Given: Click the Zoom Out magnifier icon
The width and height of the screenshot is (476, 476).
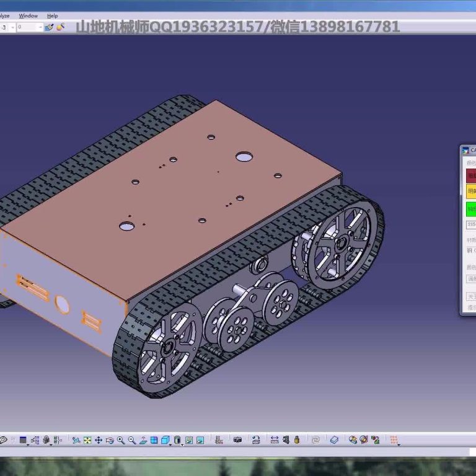Looking at the screenshot, I should (132, 440).
